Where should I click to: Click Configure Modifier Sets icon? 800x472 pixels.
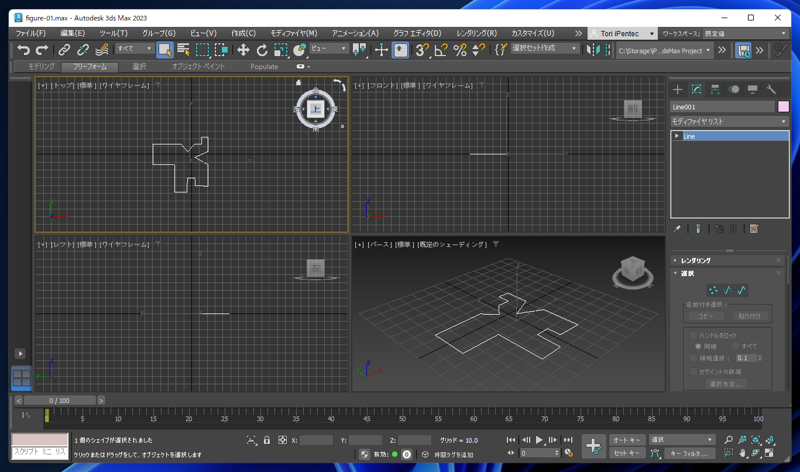pyautogui.click(x=754, y=229)
